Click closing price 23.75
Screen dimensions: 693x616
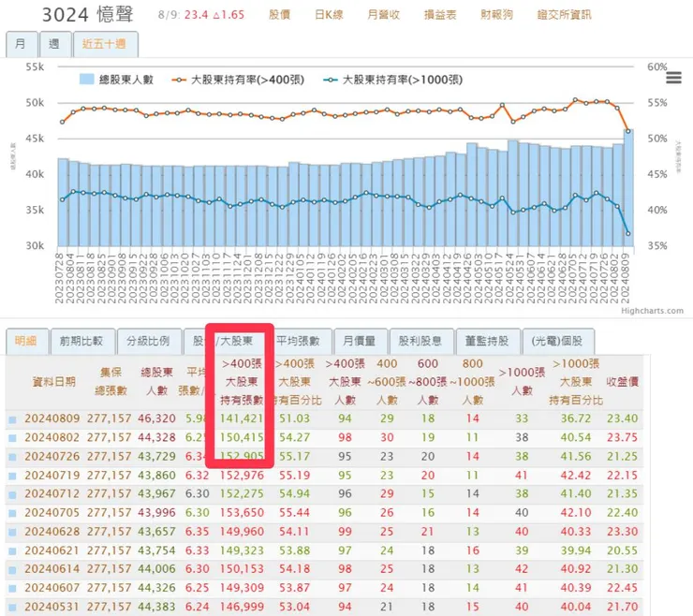(x=622, y=437)
